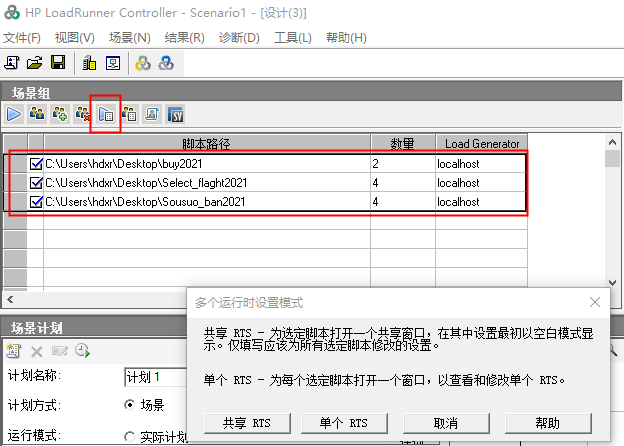Viewport: 624px width, 446px height.
Task: Open the 结果(R) menu
Action: (185, 38)
